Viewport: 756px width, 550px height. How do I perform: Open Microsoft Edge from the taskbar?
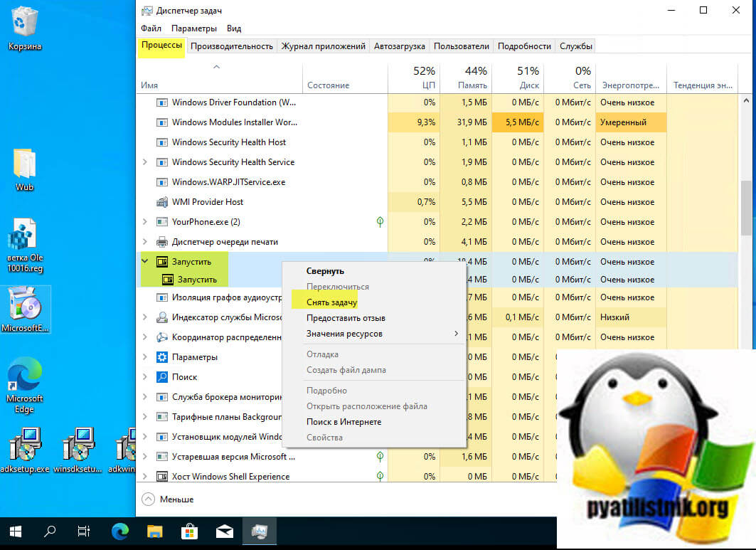pos(120,531)
